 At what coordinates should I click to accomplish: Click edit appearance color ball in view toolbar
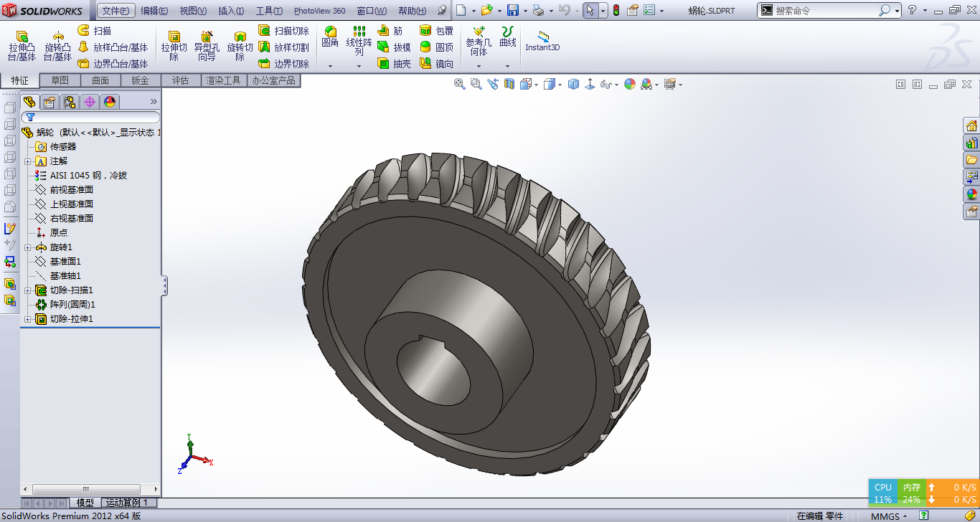pos(630,84)
